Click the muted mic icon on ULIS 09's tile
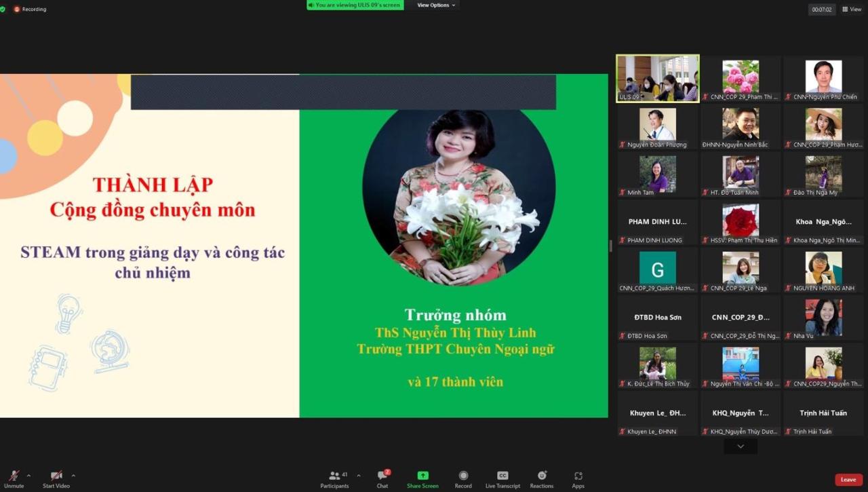 (x=621, y=96)
